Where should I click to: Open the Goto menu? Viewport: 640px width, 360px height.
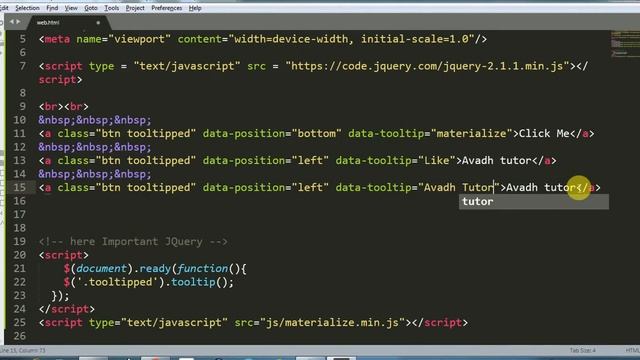coord(91,8)
